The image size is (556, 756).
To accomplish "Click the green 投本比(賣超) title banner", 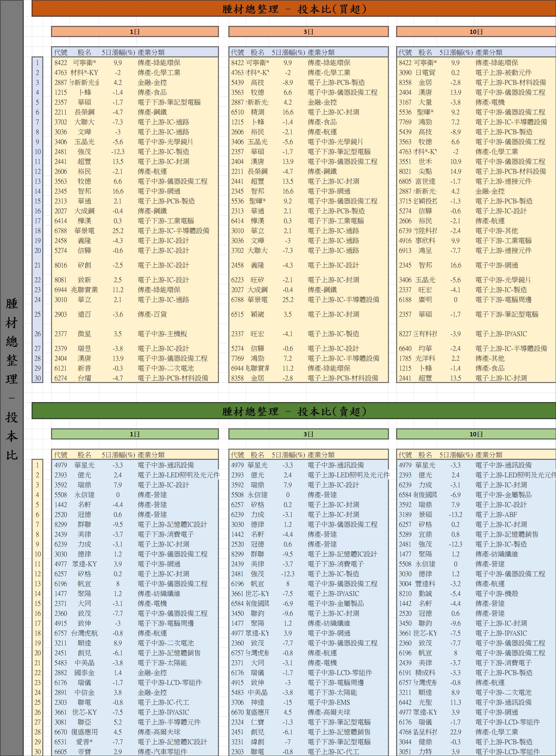I will (293, 411).
